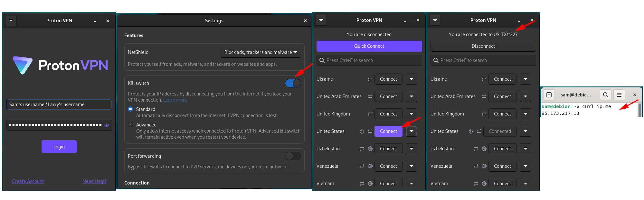Screen dimensions: 644x200
Task: Click United States' P2P icon in the connected window
Action: pyautogui.click(x=479, y=131)
